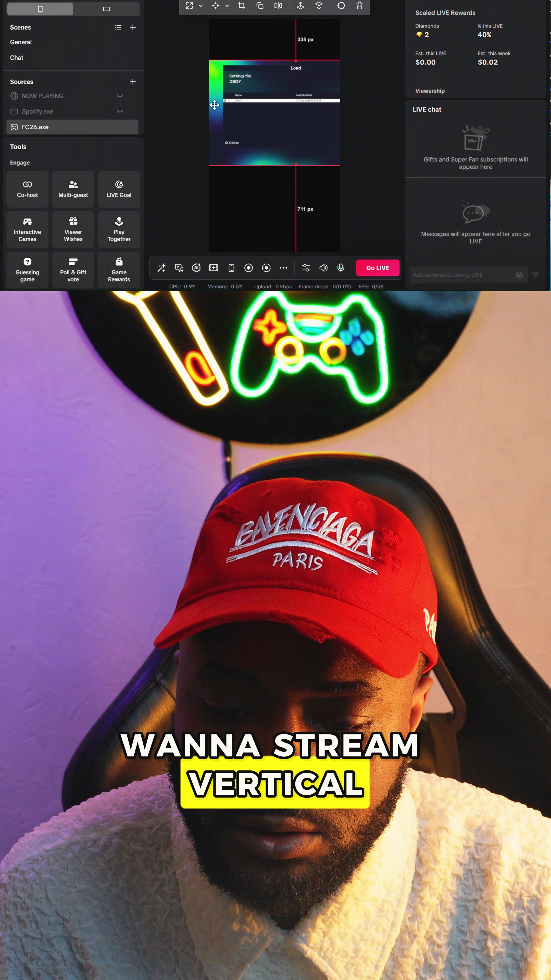The width and height of the screenshot is (551, 980).
Task: Mute the microphone
Action: coord(341,268)
